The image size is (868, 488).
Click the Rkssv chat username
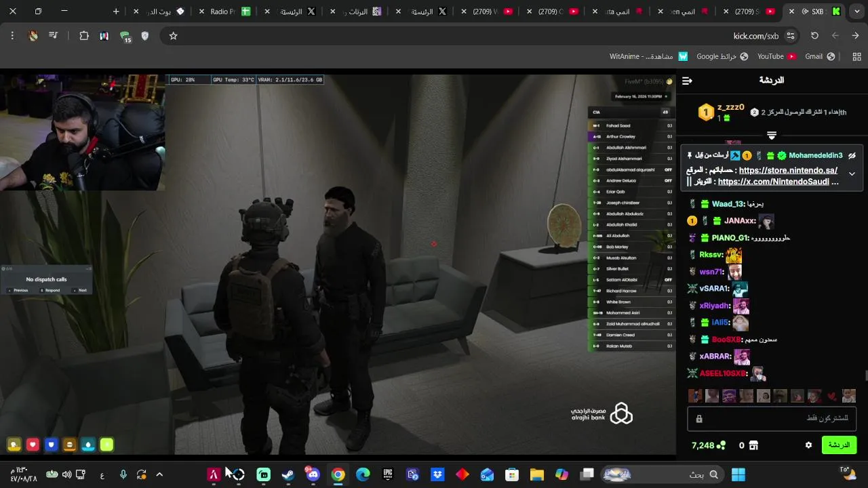click(711, 255)
